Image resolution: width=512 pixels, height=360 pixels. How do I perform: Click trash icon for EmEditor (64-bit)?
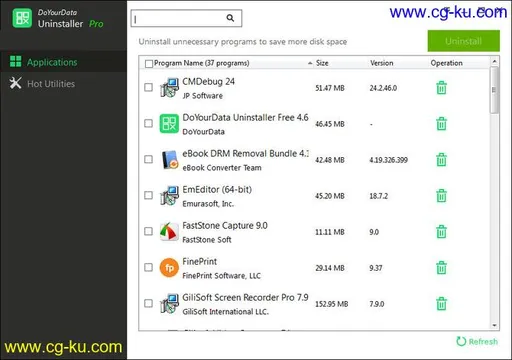[441, 196]
